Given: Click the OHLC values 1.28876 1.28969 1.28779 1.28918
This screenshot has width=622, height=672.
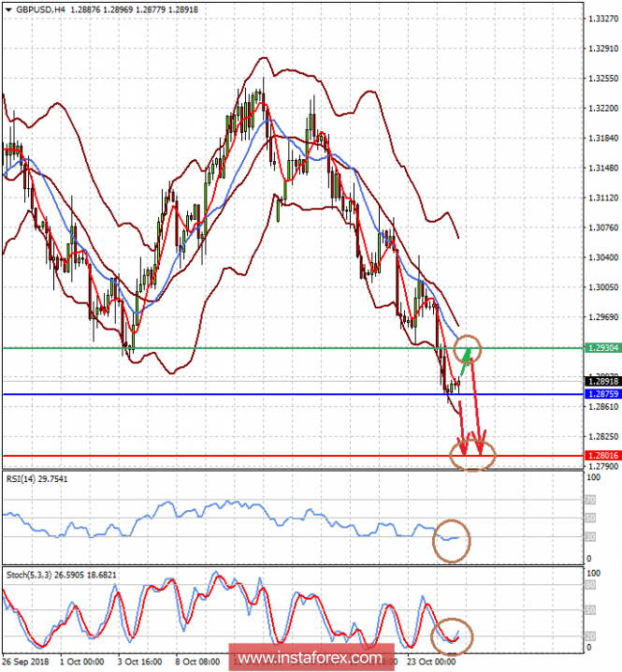Looking at the screenshot, I should 134,10.
